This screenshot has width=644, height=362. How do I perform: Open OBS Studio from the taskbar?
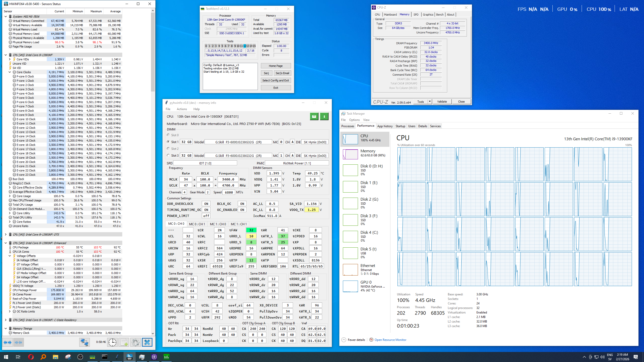[x=80, y=357]
